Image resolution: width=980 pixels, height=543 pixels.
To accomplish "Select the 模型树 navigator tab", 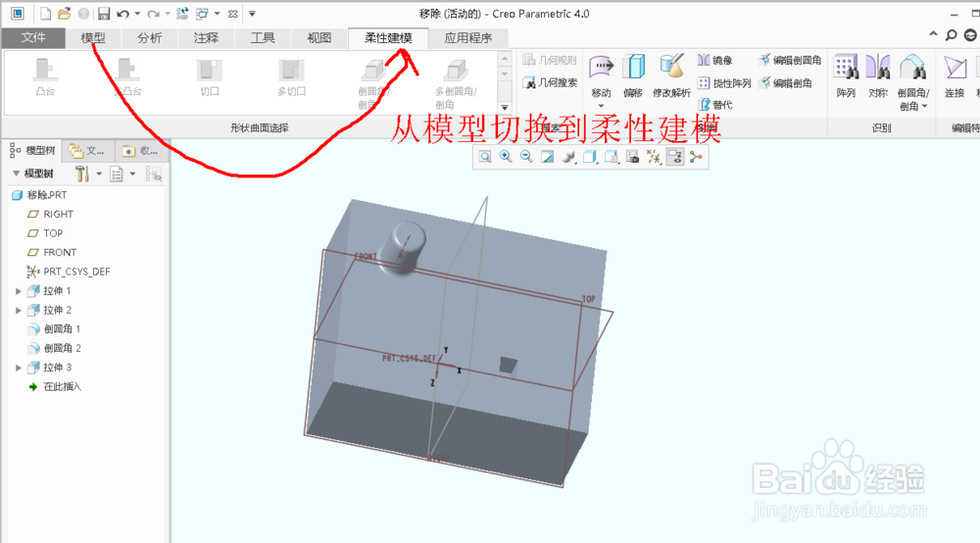I will point(32,151).
